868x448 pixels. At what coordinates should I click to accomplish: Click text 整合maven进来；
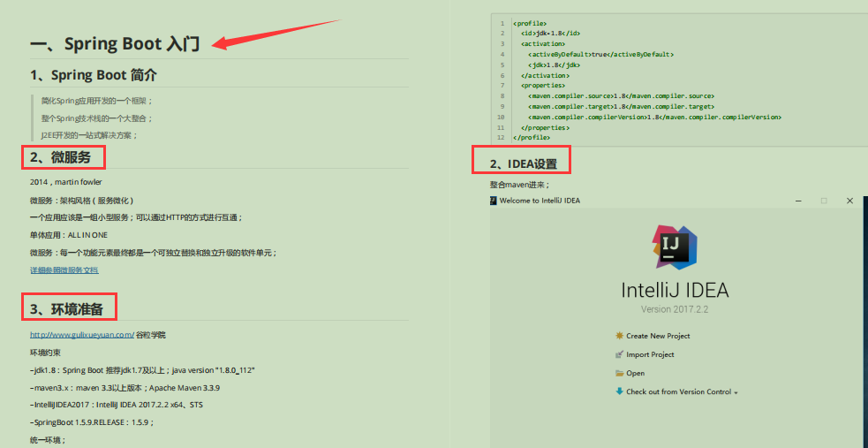(x=519, y=185)
